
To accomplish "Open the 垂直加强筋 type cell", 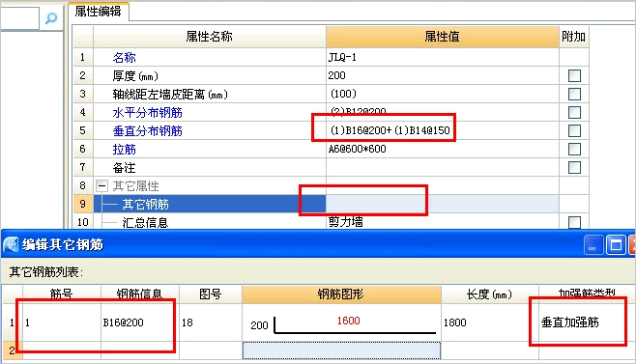I will click(587, 322).
